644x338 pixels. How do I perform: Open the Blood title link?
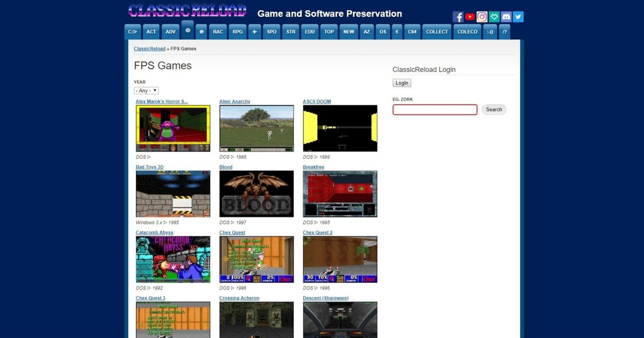[x=226, y=167]
